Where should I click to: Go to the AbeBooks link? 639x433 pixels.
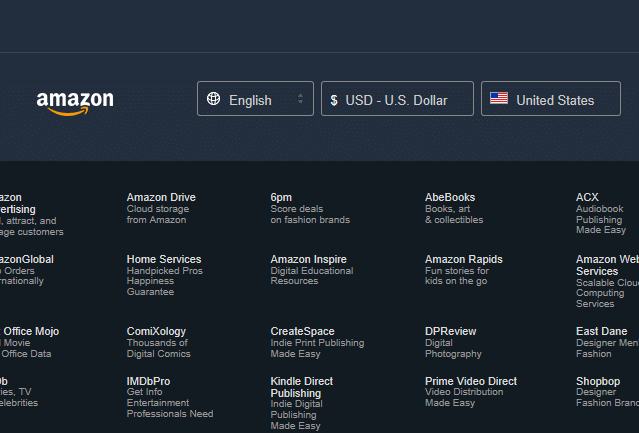click(450, 198)
